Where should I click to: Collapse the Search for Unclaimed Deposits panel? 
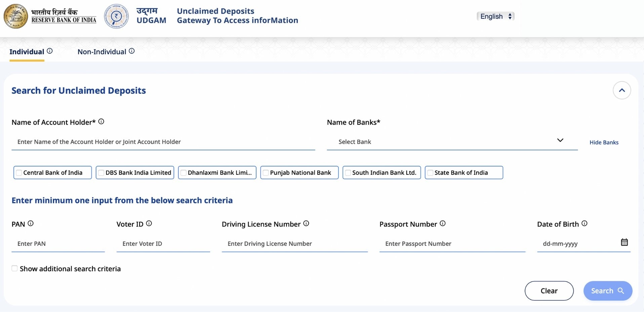click(x=621, y=90)
